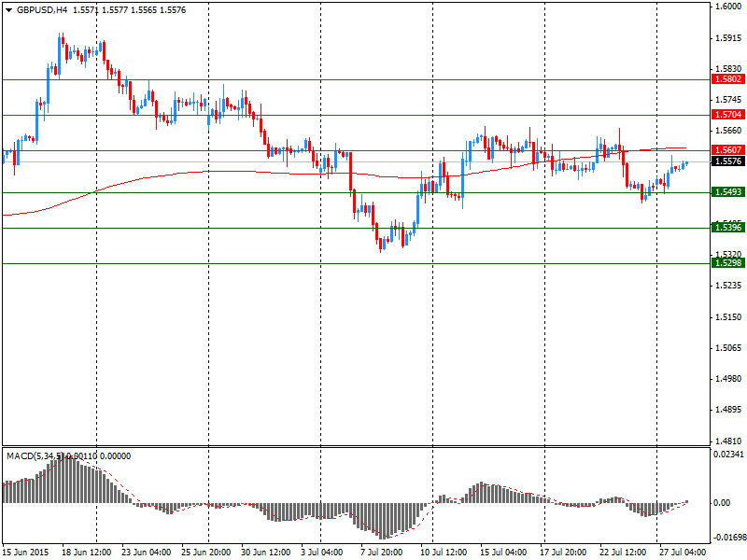Click the 30 Jun 12:00 time label
The image size is (747, 560).
pos(266,553)
